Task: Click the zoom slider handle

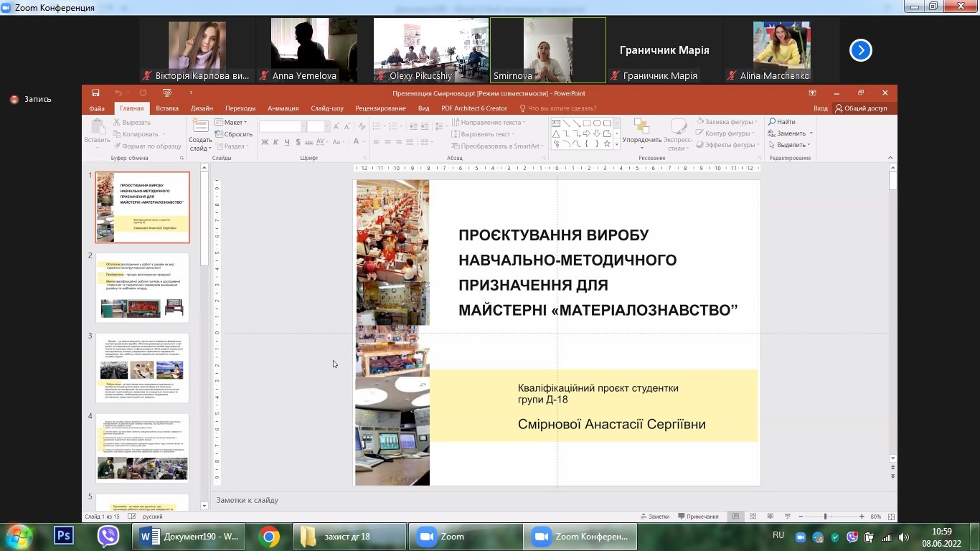Action: (x=825, y=517)
